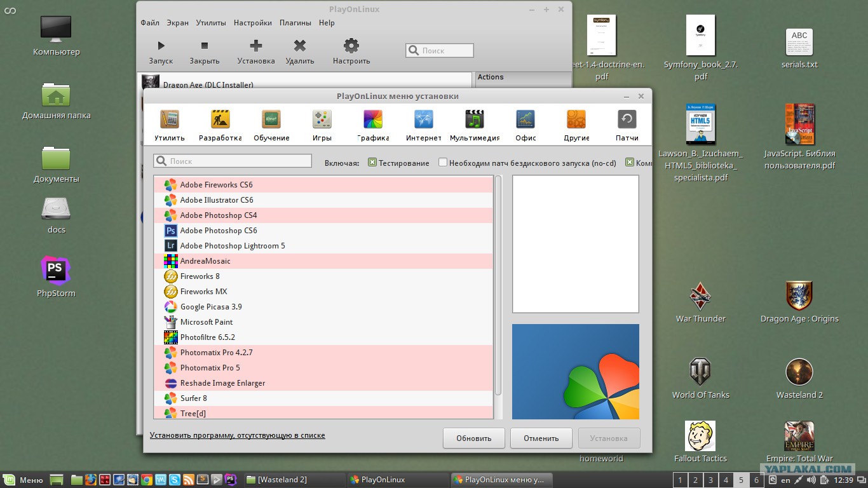Open the Настройки menu
Image resolution: width=868 pixels, height=488 pixels.
[x=253, y=23]
